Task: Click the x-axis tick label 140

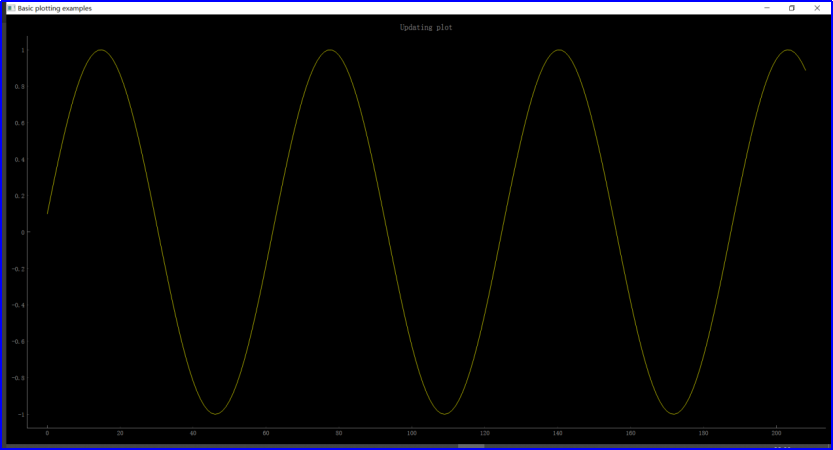Action: point(558,433)
